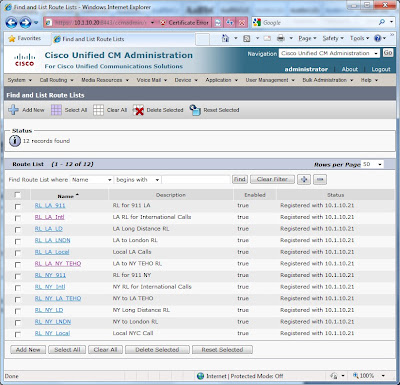Open the Rows per Page dropdown
This screenshot has height=385, width=400.
(373, 164)
